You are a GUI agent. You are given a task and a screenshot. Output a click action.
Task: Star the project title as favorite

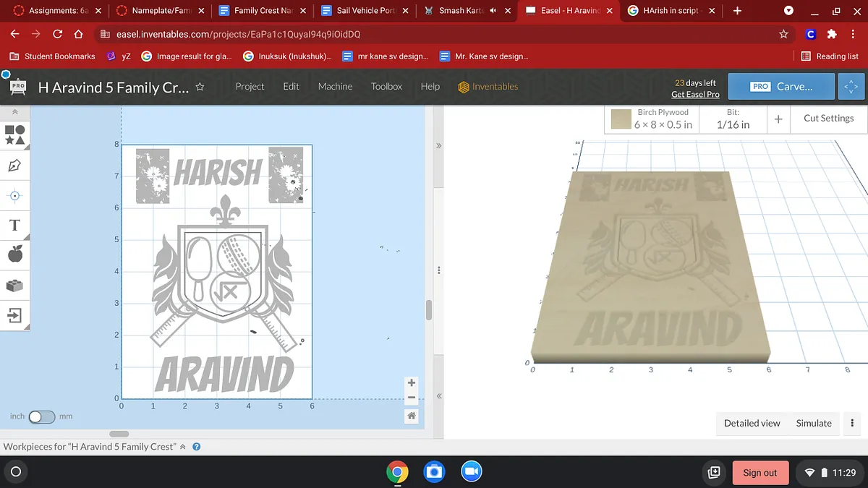coord(200,87)
